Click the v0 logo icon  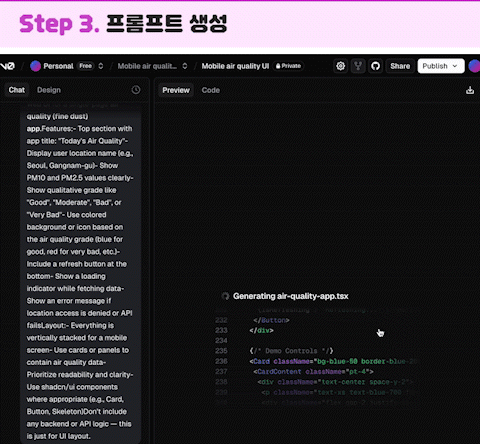tap(7, 66)
